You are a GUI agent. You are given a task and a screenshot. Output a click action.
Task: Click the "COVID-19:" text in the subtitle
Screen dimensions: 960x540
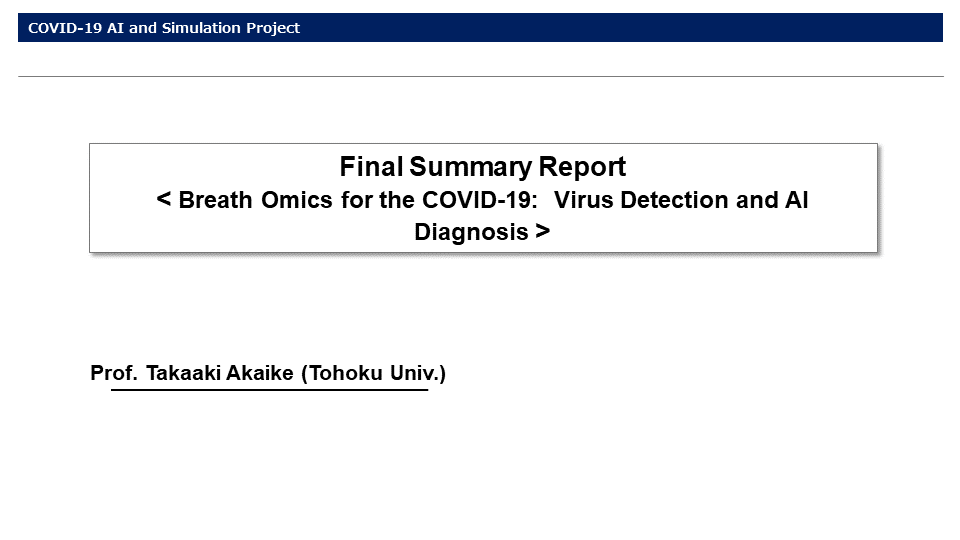pyautogui.click(x=480, y=200)
